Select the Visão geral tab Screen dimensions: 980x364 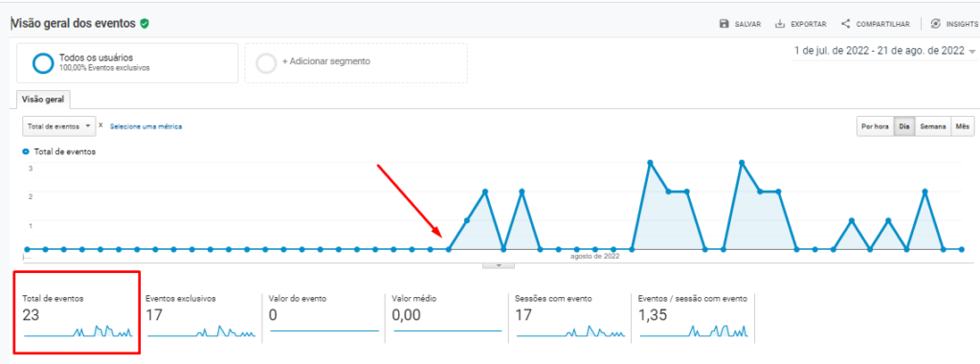tap(43, 100)
